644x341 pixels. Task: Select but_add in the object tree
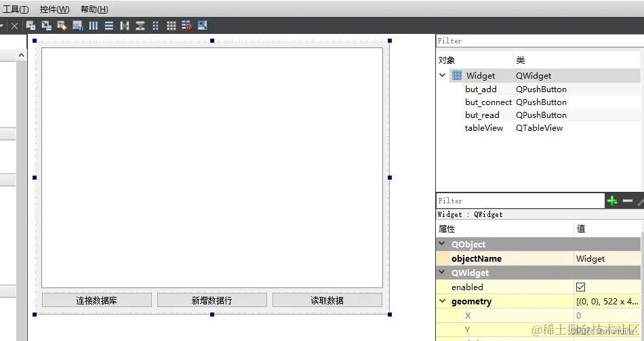click(481, 89)
